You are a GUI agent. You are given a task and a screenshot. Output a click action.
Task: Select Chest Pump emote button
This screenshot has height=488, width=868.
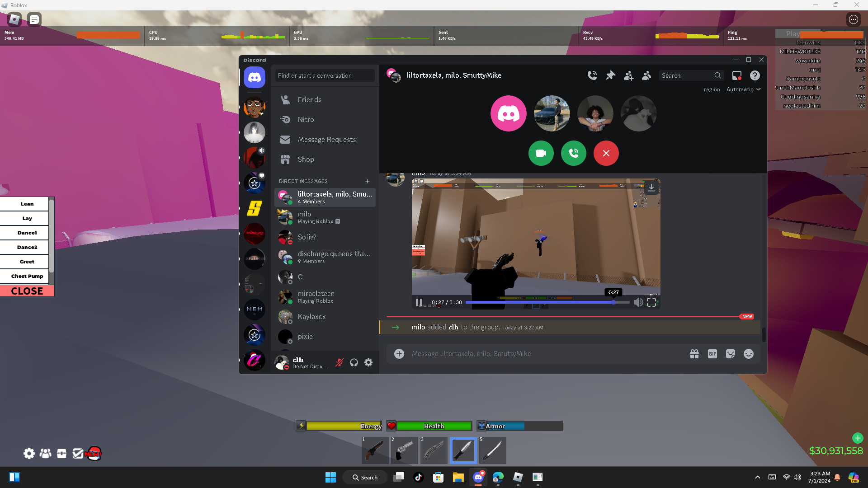coord(24,276)
